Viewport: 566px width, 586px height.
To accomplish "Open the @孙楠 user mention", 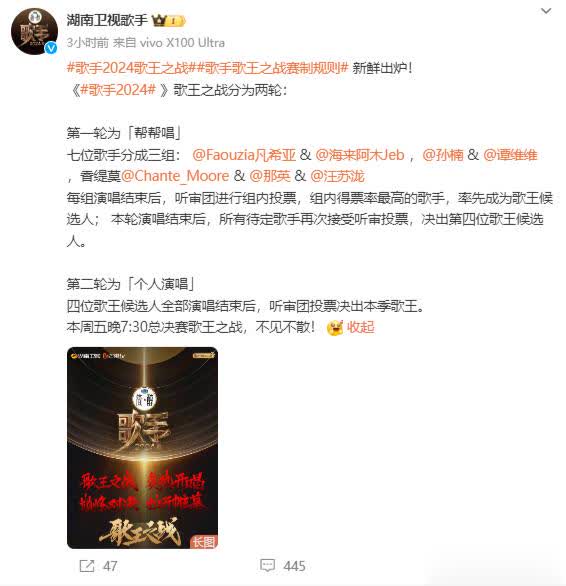I will tap(443, 155).
